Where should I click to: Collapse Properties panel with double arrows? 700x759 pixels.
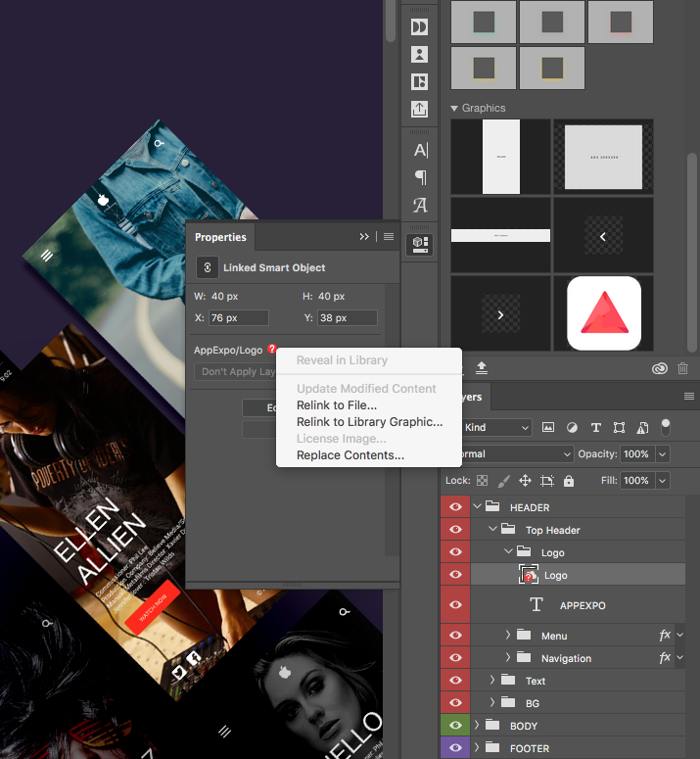tap(364, 237)
